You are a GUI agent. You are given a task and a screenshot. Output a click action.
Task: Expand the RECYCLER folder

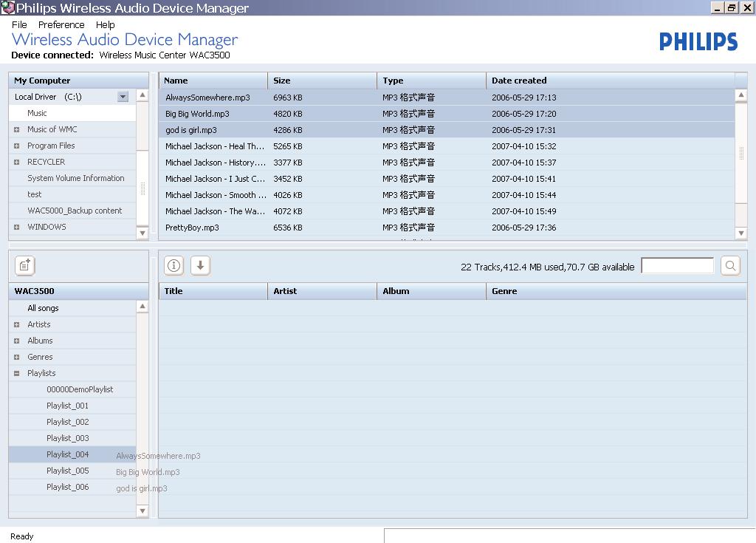[x=16, y=163]
